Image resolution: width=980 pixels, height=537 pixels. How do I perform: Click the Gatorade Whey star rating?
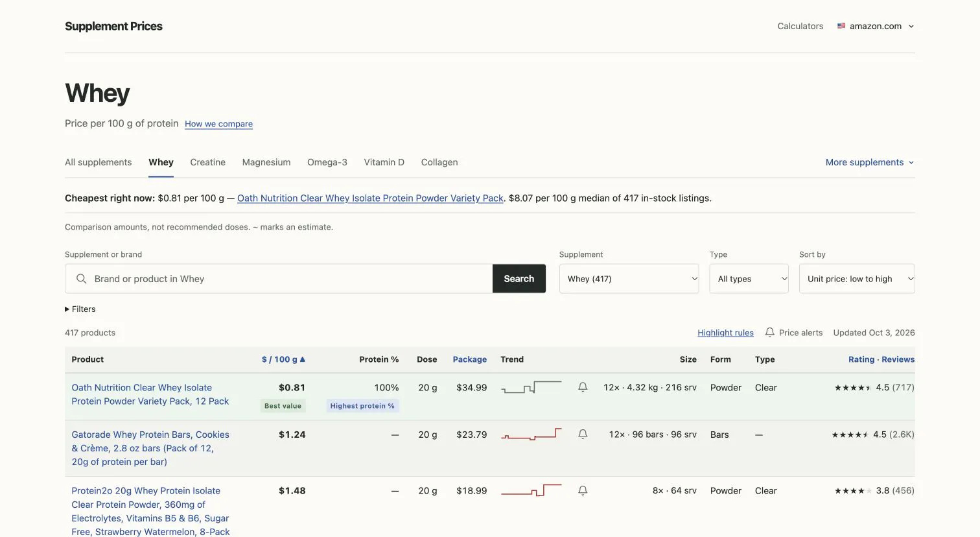(850, 435)
